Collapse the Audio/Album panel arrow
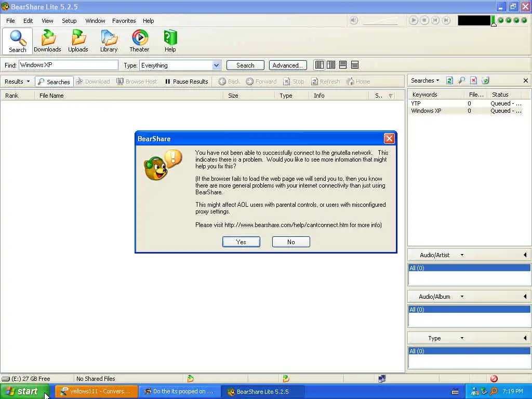 (525, 297)
